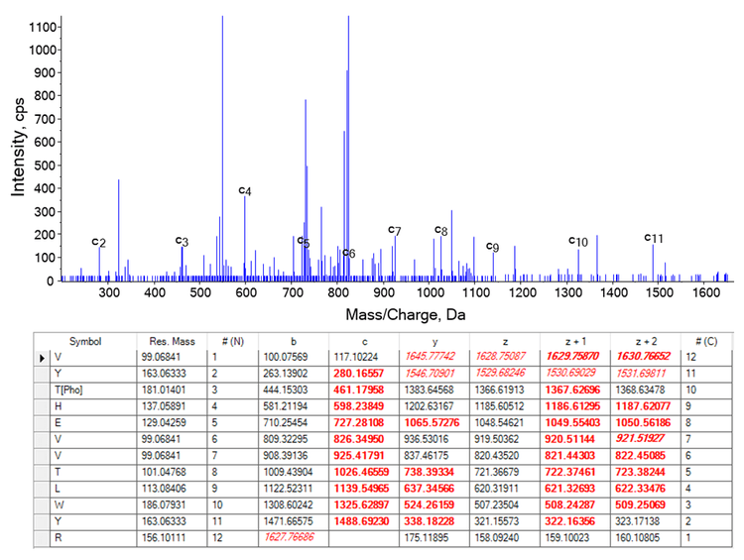Click the c10 peak label

point(578,241)
